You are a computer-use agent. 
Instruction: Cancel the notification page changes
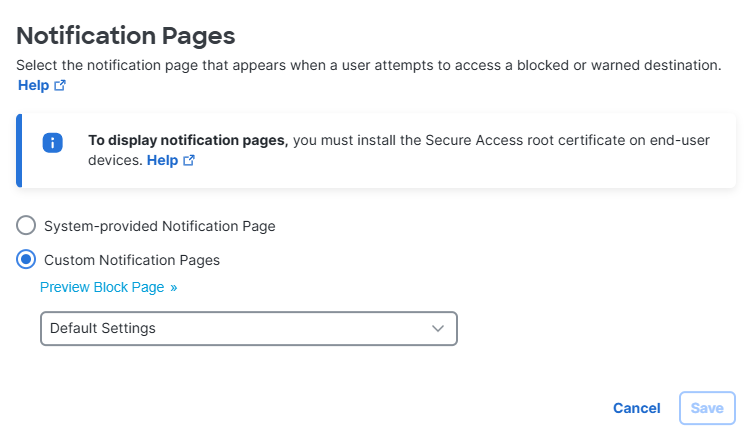pos(636,408)
